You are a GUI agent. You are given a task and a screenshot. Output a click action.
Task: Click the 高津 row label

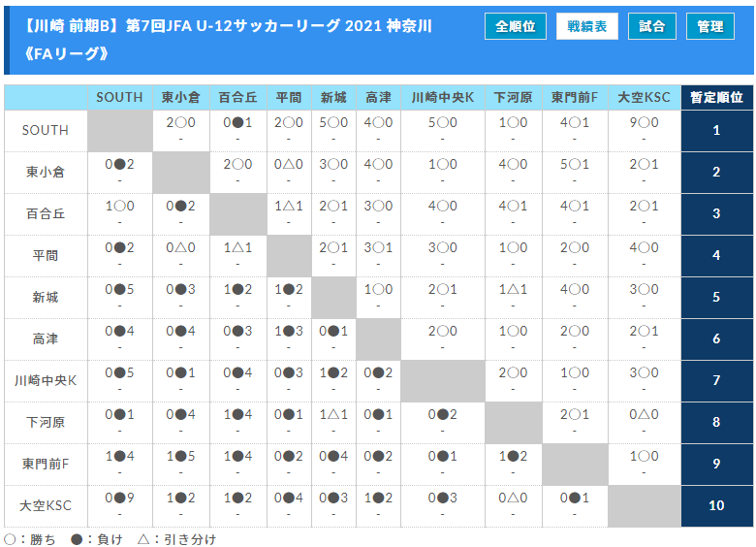46,339
